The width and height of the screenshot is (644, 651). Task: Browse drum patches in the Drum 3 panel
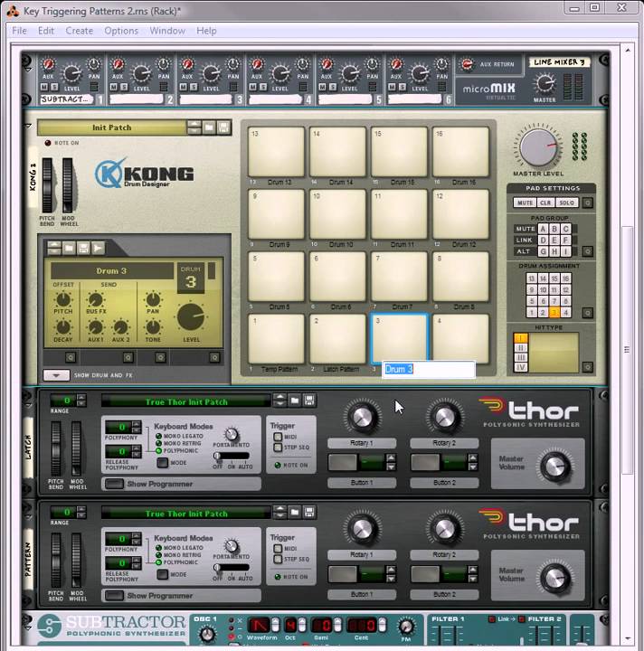69,248
